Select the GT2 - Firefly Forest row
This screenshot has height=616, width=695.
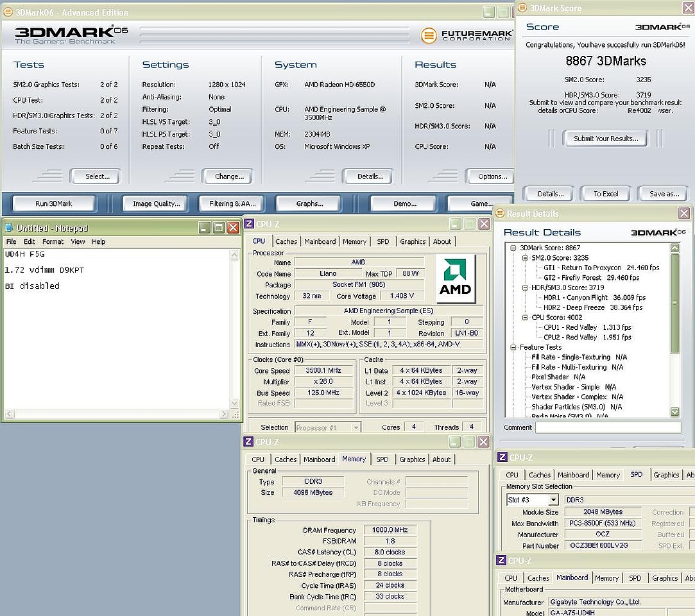pyautogui.click(x=591, y=278)
